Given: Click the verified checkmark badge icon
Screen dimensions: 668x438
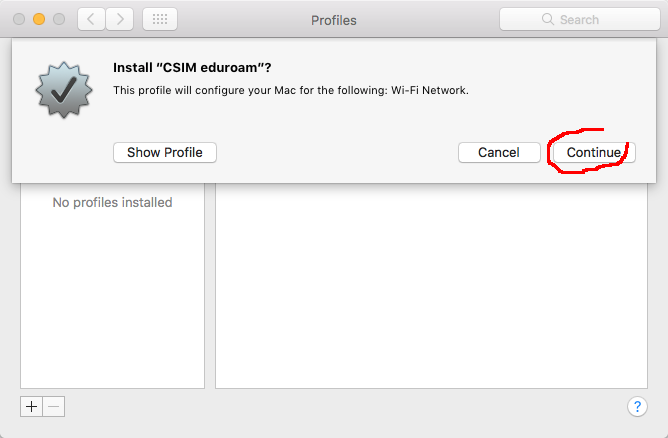Looking at the screenshot, I should click(x=64, y=89).
